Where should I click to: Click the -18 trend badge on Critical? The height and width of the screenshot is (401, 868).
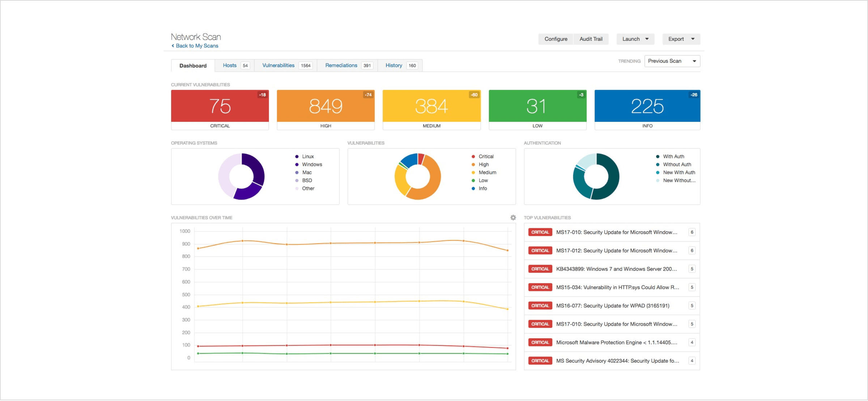pyautogui.click(x=263, y=95)
